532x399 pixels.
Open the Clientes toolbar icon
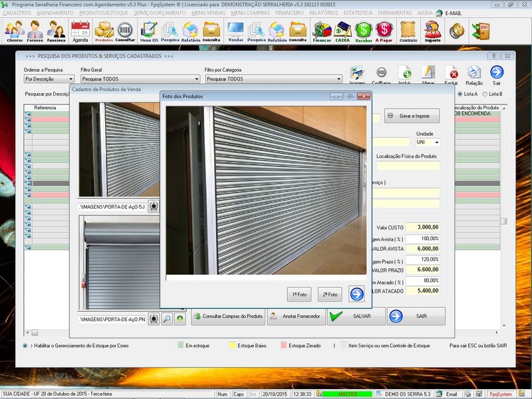point(15,31)
